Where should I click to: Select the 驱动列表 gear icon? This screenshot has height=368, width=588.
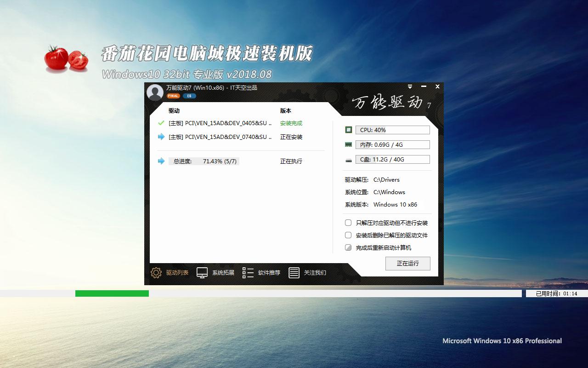click(156, 272)
